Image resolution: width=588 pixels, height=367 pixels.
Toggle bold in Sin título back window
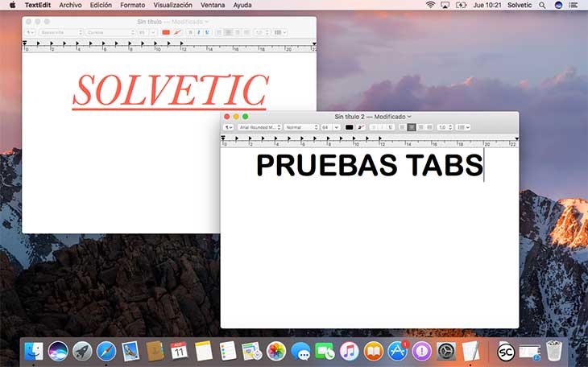(190, 33)
